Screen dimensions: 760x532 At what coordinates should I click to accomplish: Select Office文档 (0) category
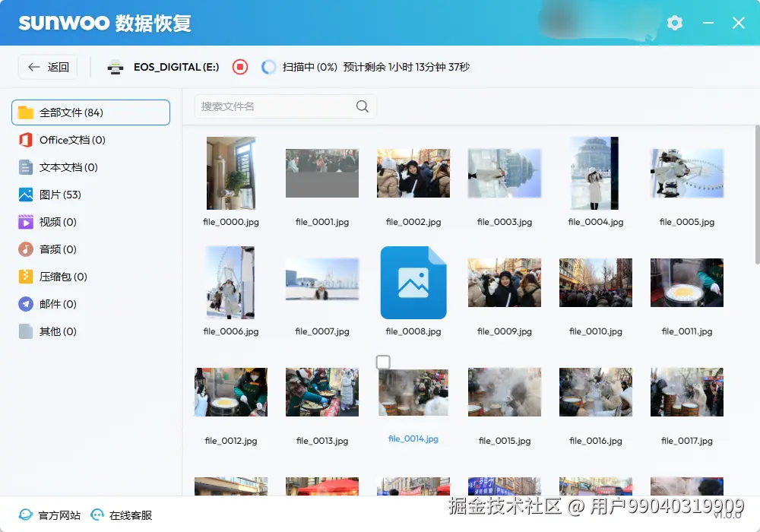(90, 140)
